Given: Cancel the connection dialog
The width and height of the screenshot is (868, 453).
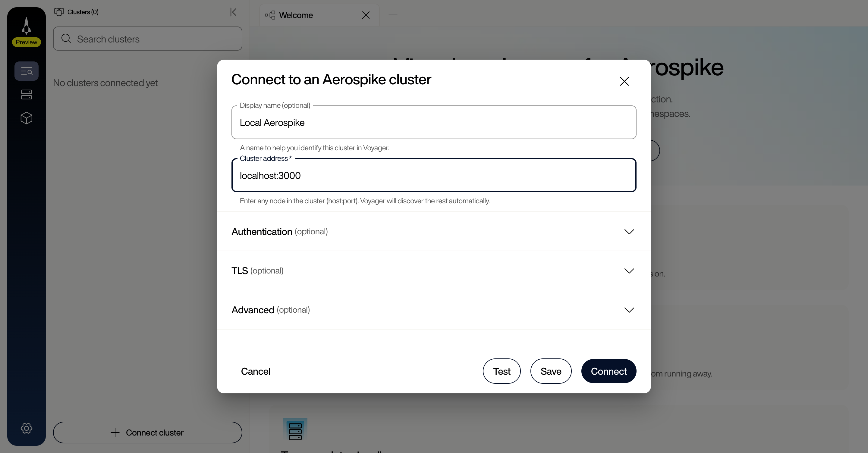Looking at the screenshot, I should click(x=255, y=371).
